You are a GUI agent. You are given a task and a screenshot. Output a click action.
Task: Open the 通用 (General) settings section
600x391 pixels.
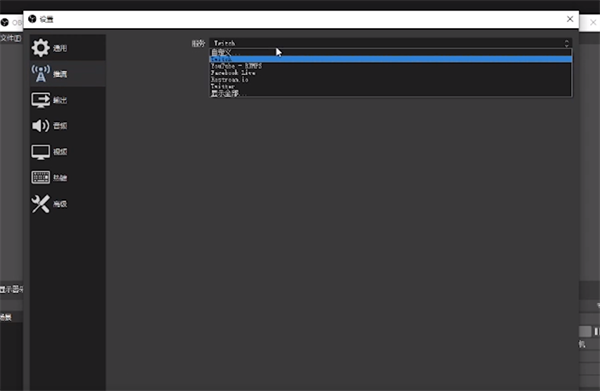(x=68, y=48)
